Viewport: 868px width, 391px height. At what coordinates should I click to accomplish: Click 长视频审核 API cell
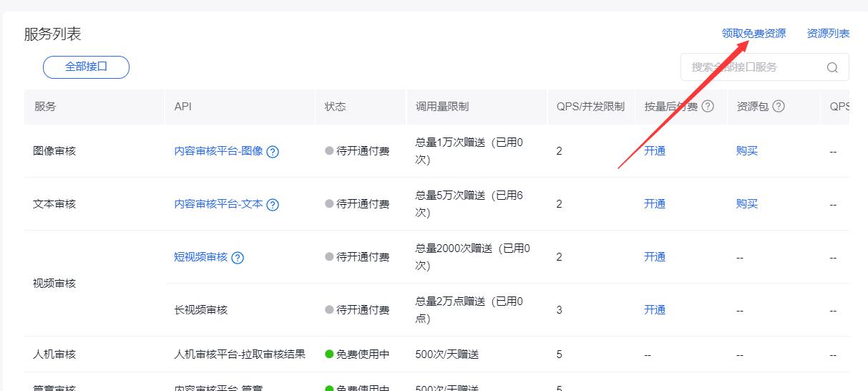(x=201, y=310)
